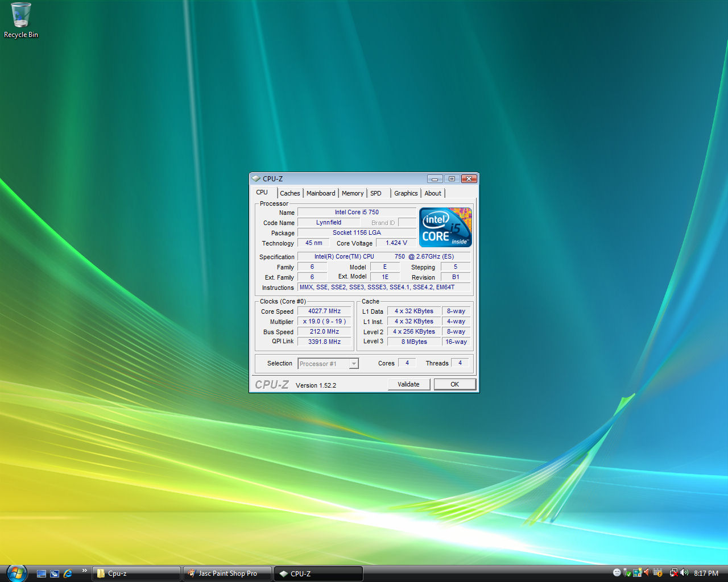Click the taskbar clock showing 8:17 PM
The image size is (728, 582).
[x=706, y=573]
